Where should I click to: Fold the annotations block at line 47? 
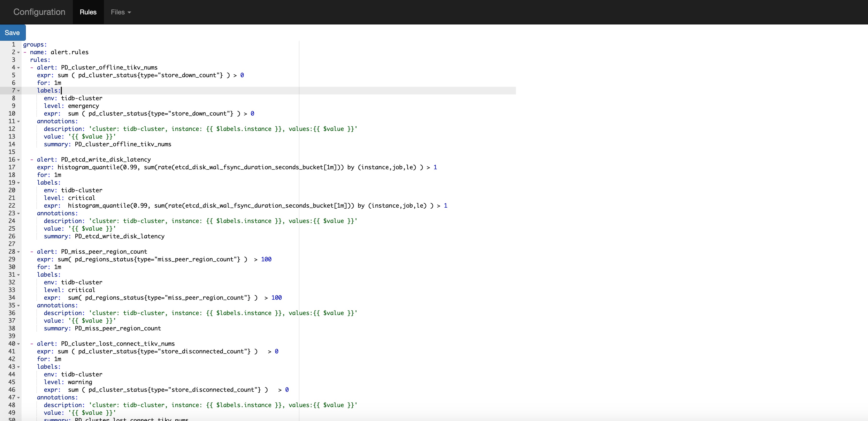coord(18,398)
